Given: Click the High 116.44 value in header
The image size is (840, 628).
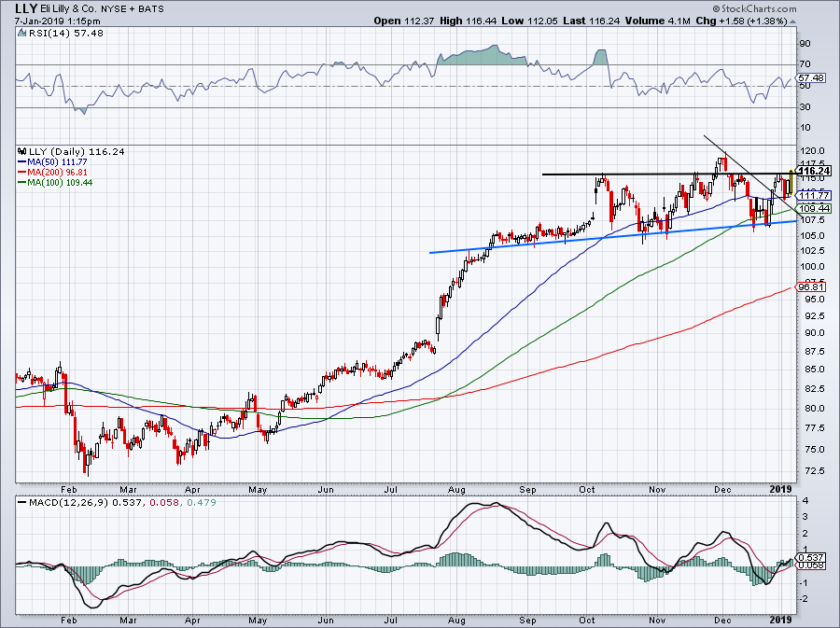Looking at the screenshot, I should point(468,21).
